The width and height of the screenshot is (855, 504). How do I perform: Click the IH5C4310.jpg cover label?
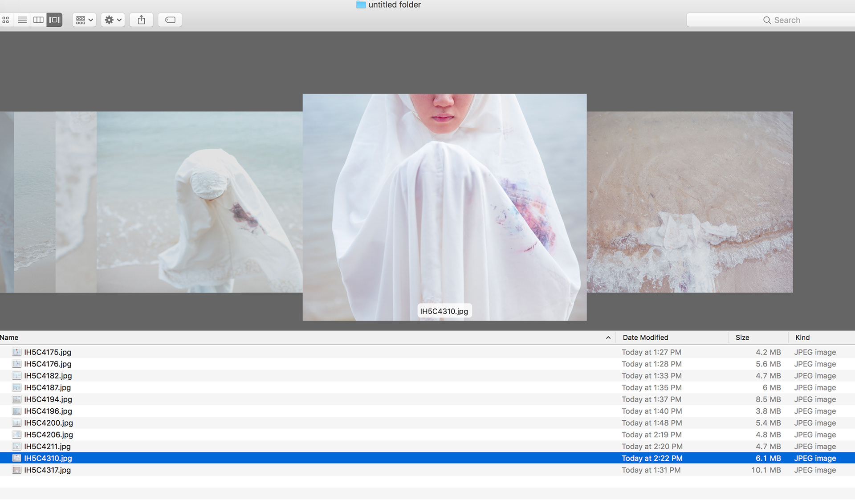(x=444, y=311)
